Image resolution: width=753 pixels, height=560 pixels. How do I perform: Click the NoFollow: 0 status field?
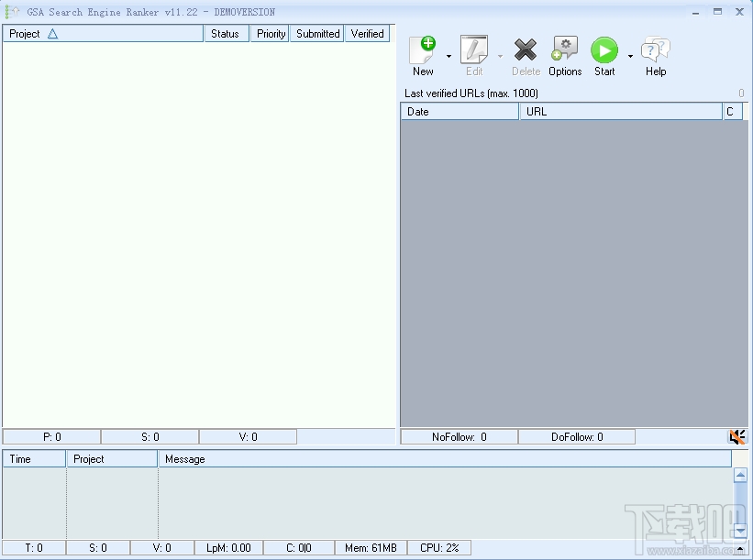coord(458,436)
